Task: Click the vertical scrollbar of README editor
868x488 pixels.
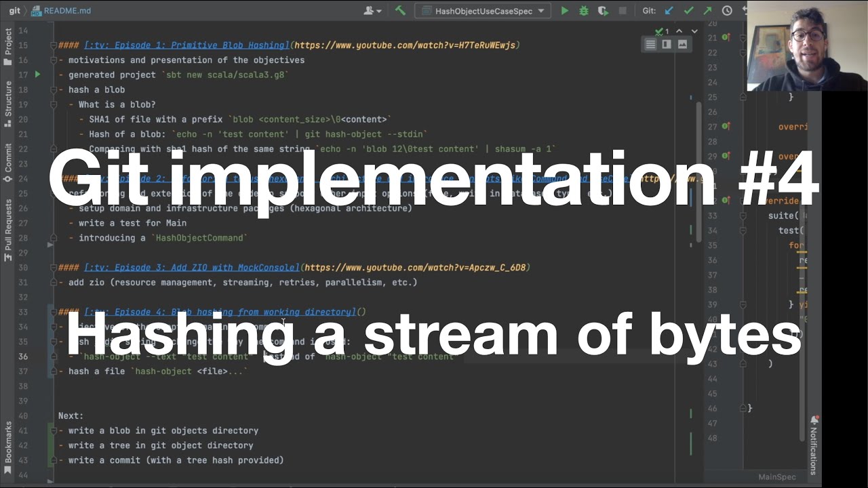Action: point(700,173)
